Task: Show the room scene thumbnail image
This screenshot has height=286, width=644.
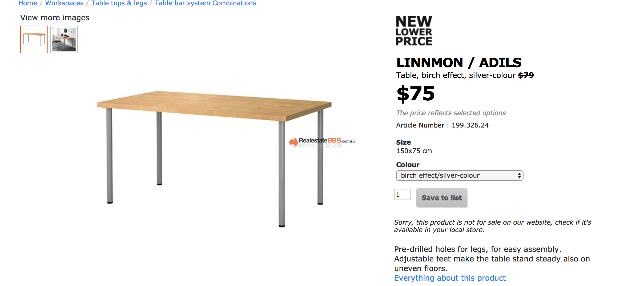Action: click(x=64, y=39)
